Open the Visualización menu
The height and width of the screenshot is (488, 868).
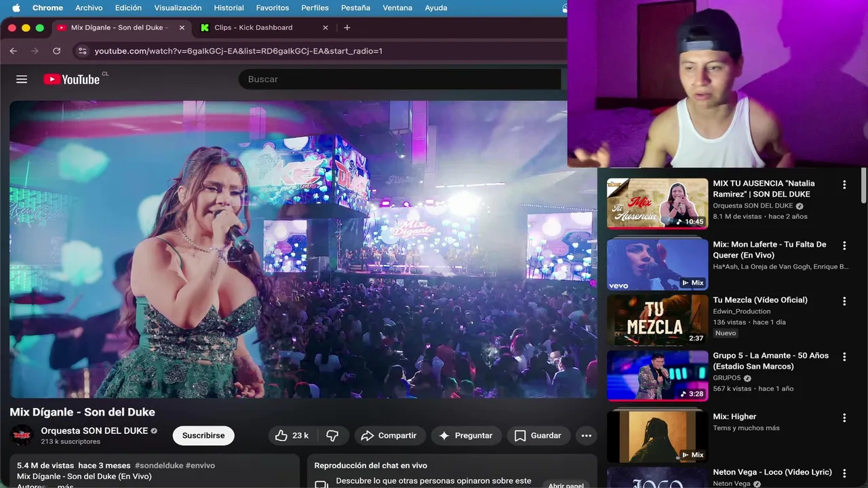point(178,8)
